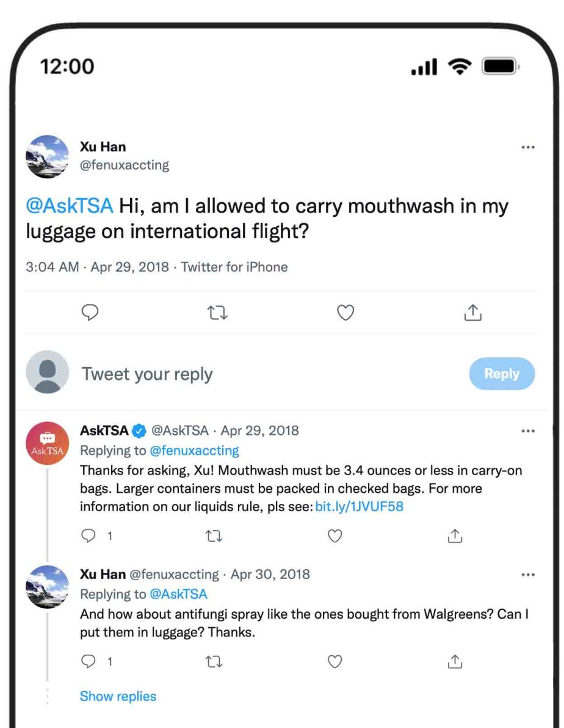The image size is (564, 728).
Task: Like the AskTSA reply
Action: (334, 536)
